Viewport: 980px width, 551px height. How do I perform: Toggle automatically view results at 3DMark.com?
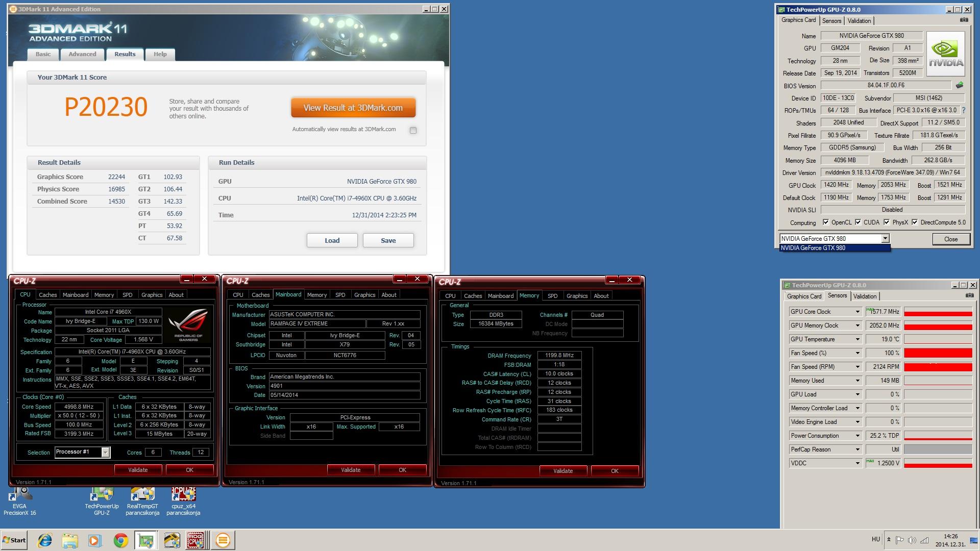[413, 130]
